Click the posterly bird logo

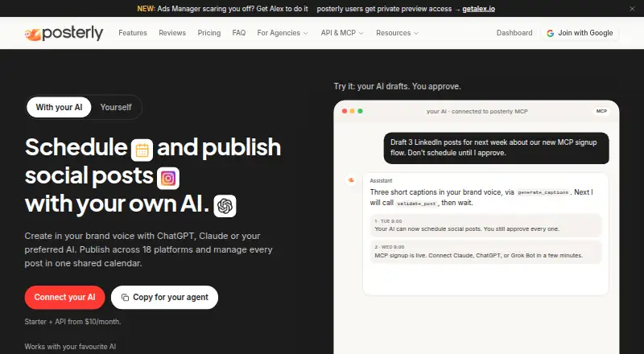(x=32, y=35)
